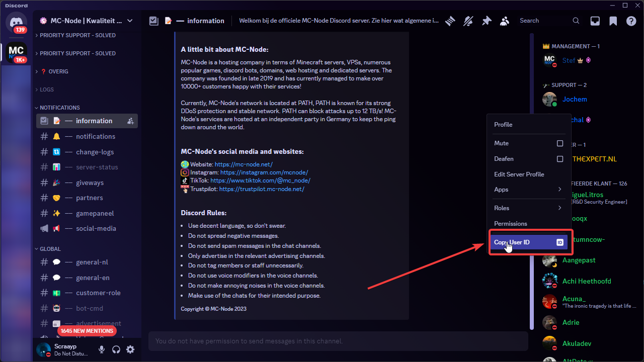
Task: Click the channel topic text in header
Action: (339, 21)
